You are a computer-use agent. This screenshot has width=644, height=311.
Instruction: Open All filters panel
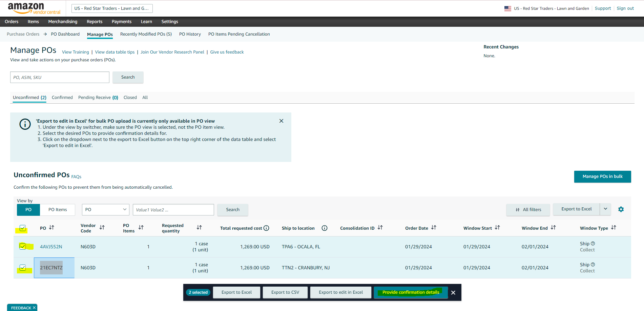[528, 210]
